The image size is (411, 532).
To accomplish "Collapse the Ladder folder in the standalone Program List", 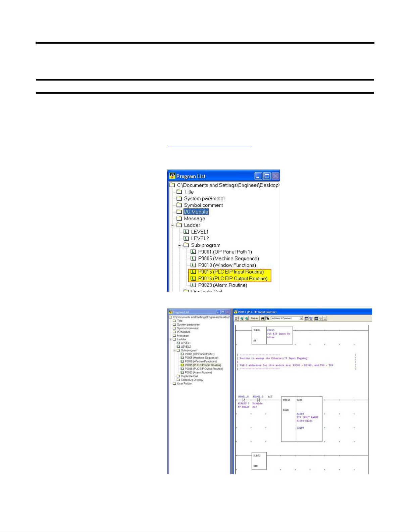I will point(172,225).
